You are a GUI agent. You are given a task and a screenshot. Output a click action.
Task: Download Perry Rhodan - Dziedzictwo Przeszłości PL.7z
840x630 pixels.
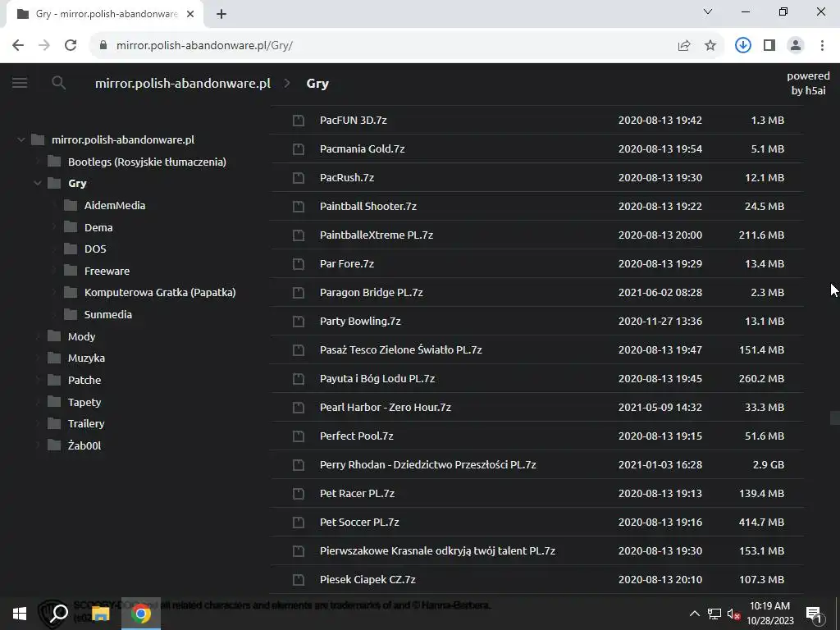(428, 464)
